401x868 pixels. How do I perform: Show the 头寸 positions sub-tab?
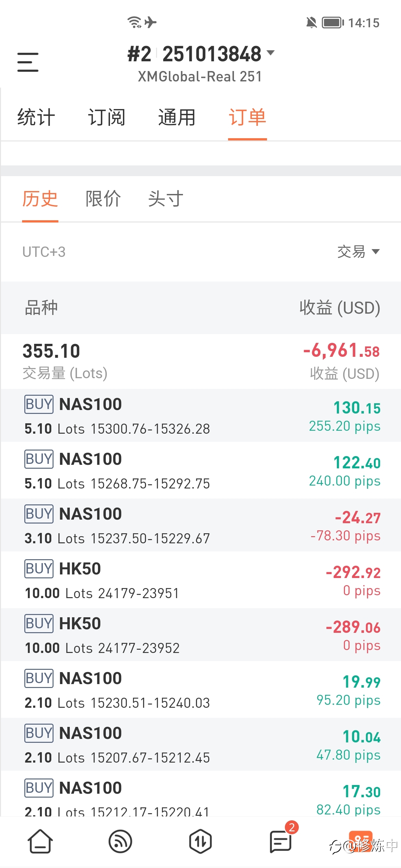(x=166, y=199)
